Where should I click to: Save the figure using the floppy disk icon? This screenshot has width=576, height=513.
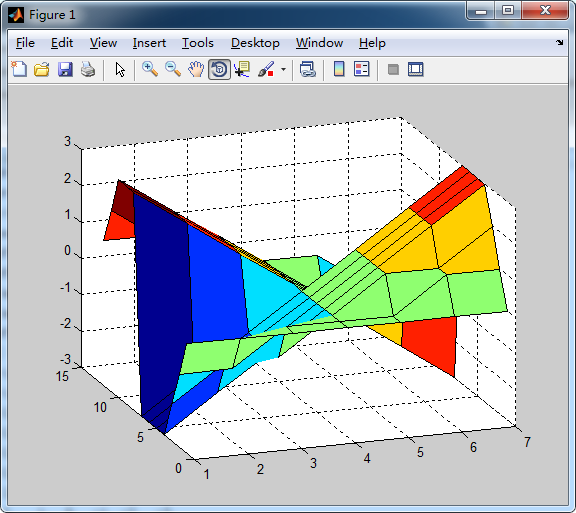click(x=65, y=69)
